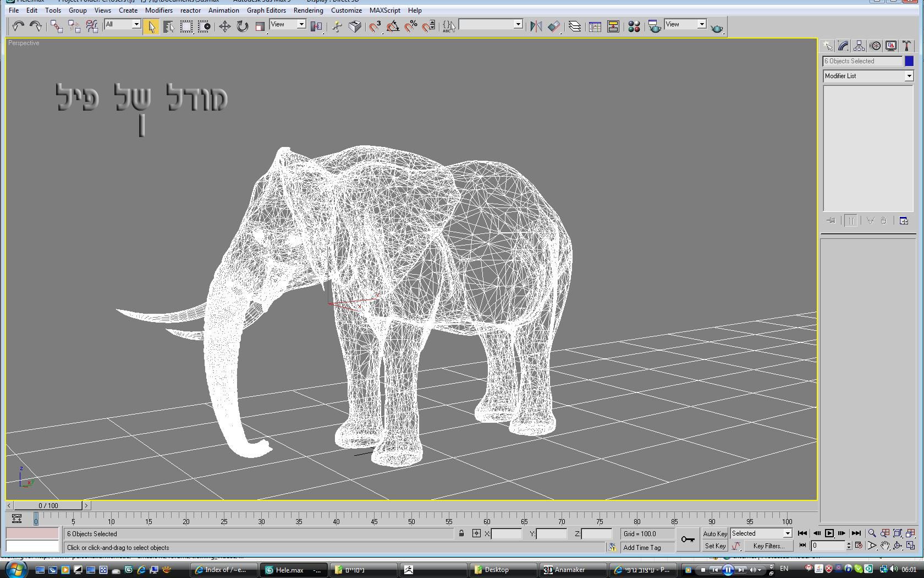Switch to the Hierarchy command panel tab
The image size is (924, 578).
[859, 46]
